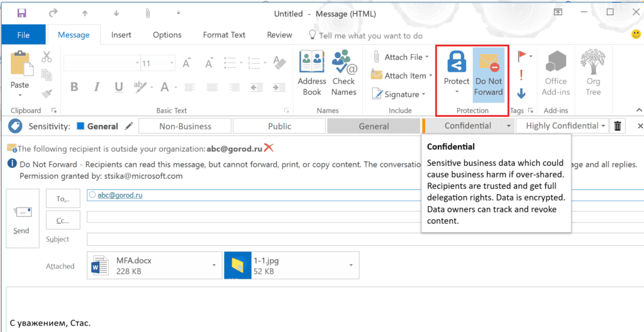Set Low Importance blue down arrow
This screenshot has width=644, height=332.
[x=521, y=94]
